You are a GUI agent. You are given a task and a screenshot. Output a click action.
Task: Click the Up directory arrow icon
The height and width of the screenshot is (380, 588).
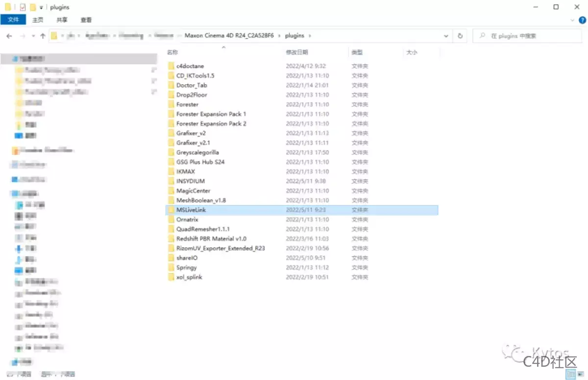[x=43, y=36]
